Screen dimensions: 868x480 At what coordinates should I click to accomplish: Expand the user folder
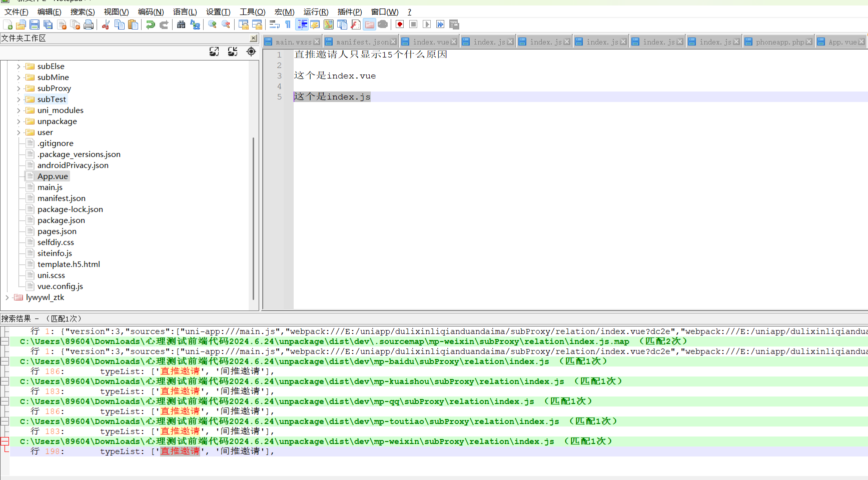pyautogui.click(x=19, y=132)
